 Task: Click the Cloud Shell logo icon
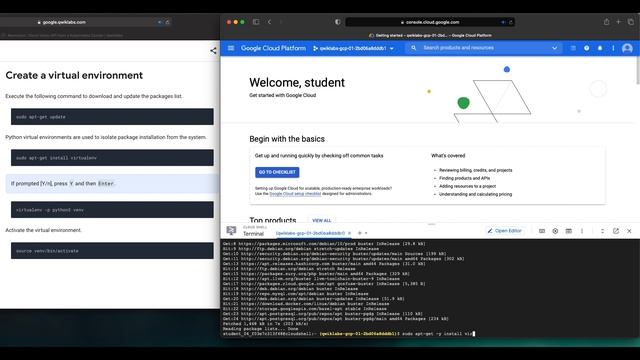[x=231, y=231]
